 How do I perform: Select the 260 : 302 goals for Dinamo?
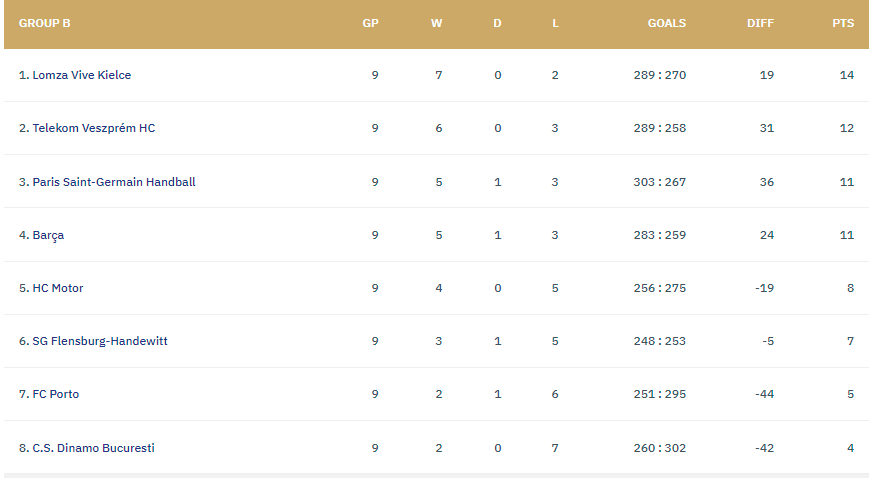point(660,448)
